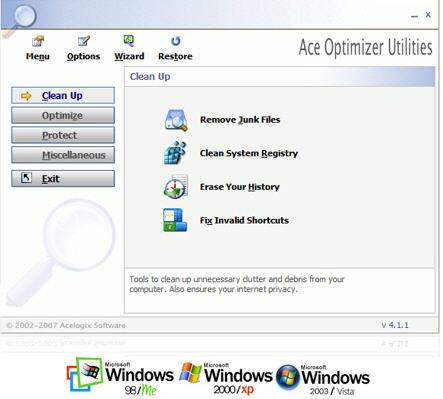Open the Fix Invalid Shortcuts tool
This screenshot has height=399, width=443.
click(244, 220)
